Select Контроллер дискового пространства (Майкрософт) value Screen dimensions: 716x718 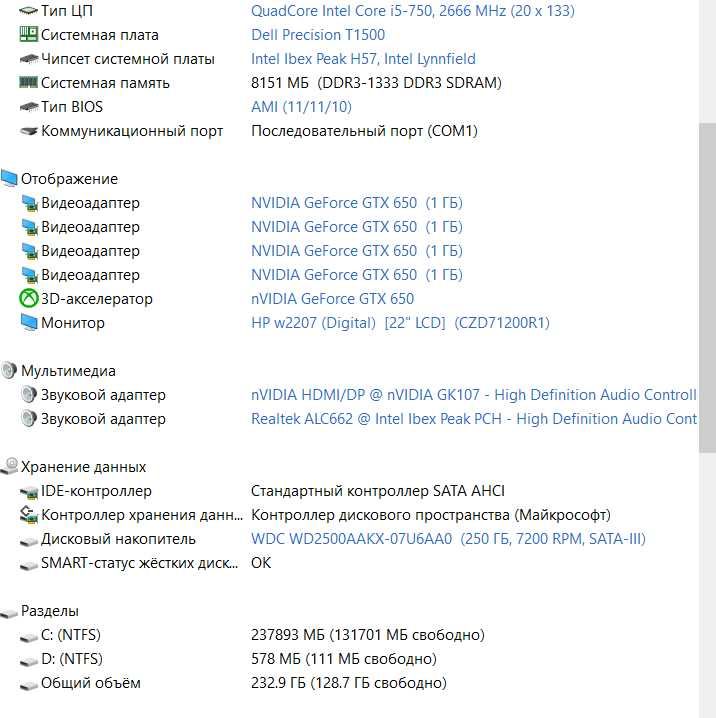point(431,514)
